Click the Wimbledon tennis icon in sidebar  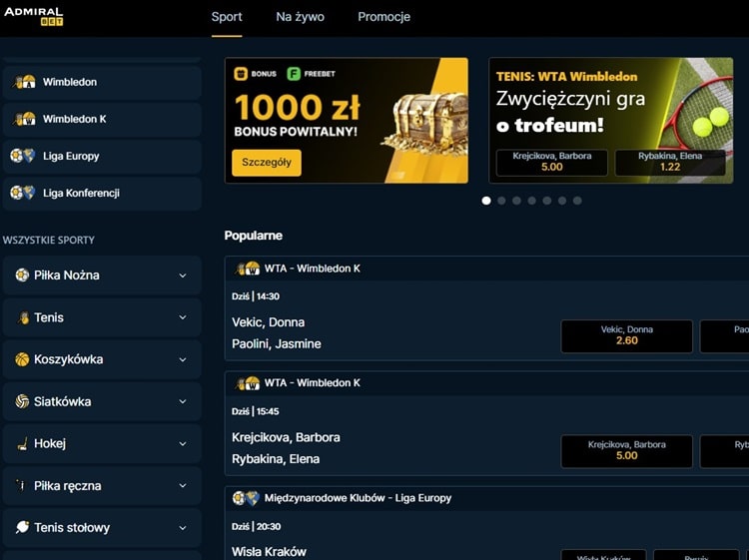pos(24,82)
